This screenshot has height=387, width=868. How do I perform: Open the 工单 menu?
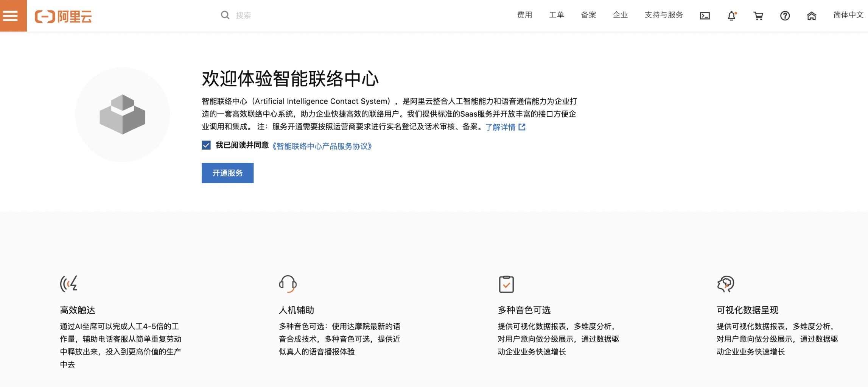pyautogui.click(x=557, y=15)
